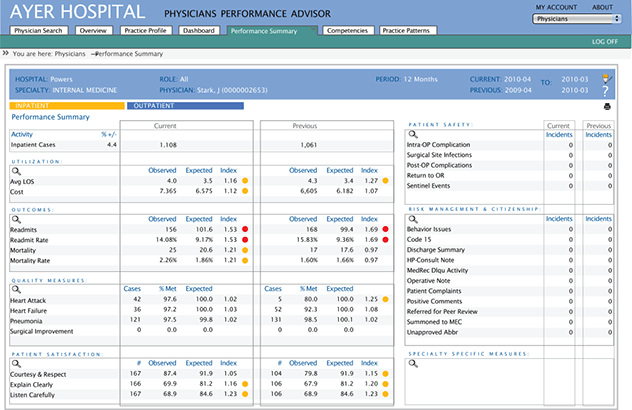The image size is (632, 410).
Task: Click magnifier icon in Utilization section
Action: tap(16, 170)
